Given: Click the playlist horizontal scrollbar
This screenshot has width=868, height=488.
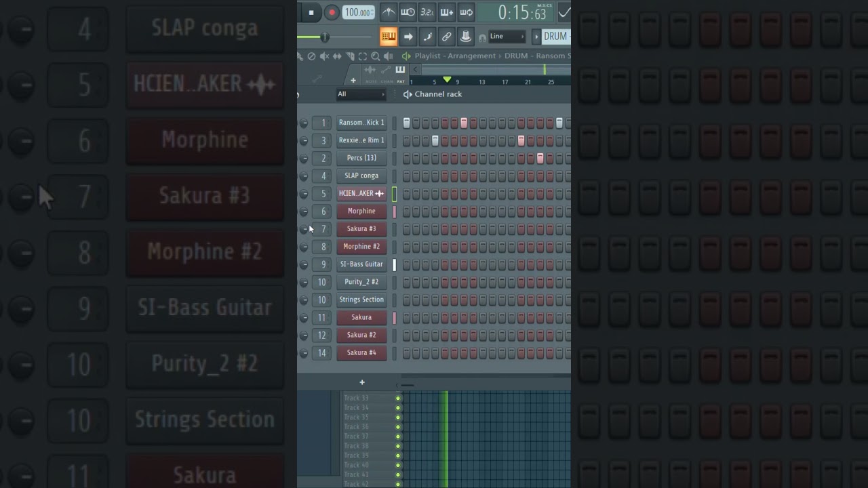Looking at the screenshot, I should 495,70.
